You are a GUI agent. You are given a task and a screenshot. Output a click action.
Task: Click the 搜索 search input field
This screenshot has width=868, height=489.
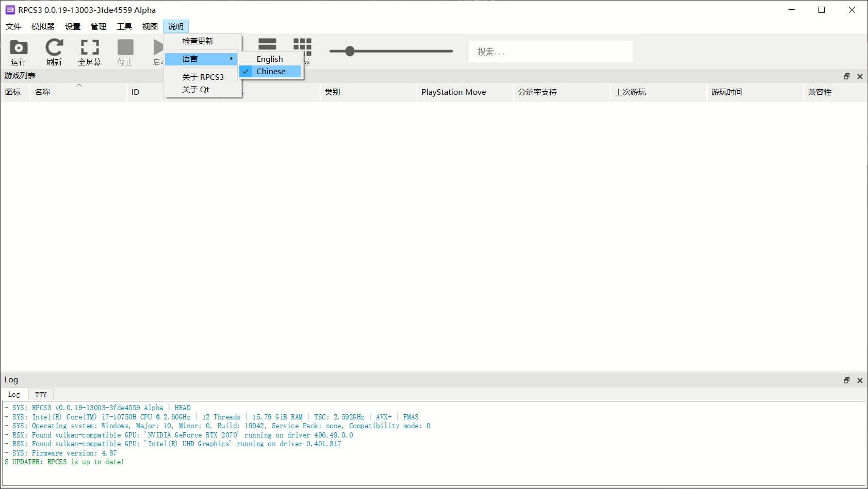coord(550,52)
